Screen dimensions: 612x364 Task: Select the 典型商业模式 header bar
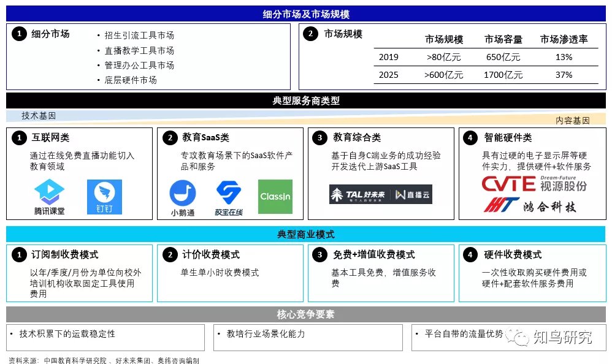[305, 234]
